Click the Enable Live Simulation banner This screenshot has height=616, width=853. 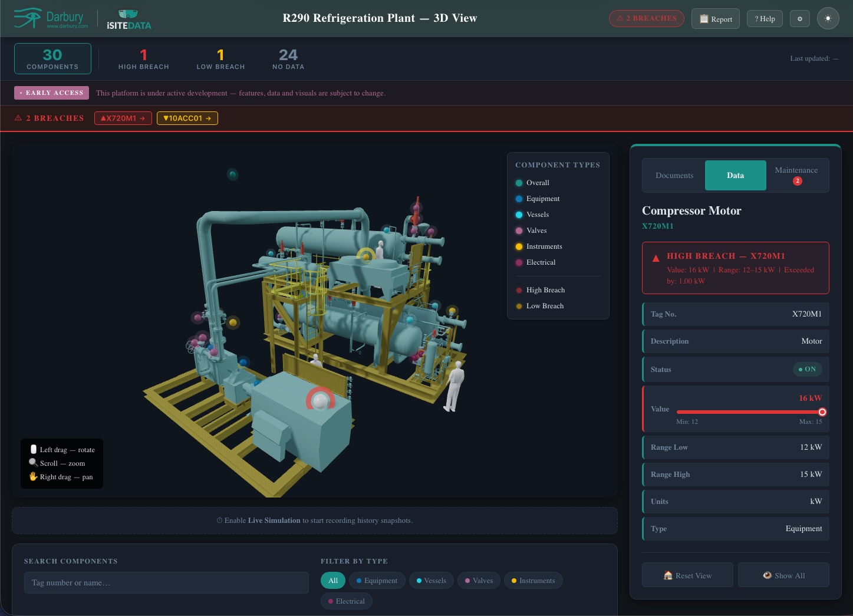point(315,521)
